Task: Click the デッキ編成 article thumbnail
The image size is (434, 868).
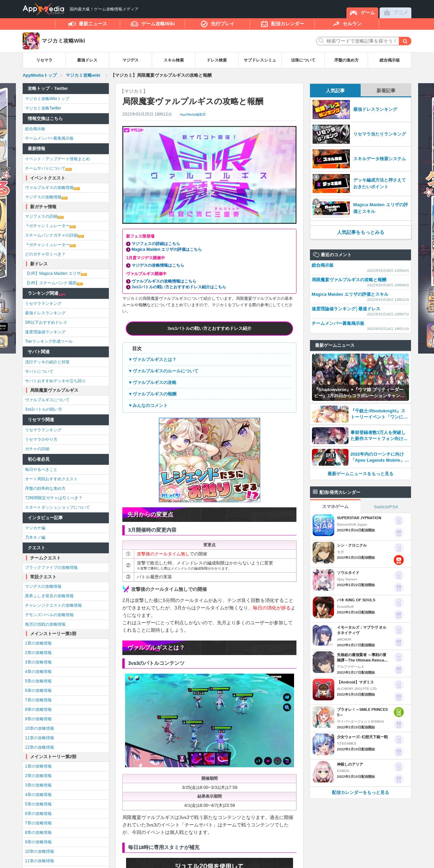Action: [331, 184]
